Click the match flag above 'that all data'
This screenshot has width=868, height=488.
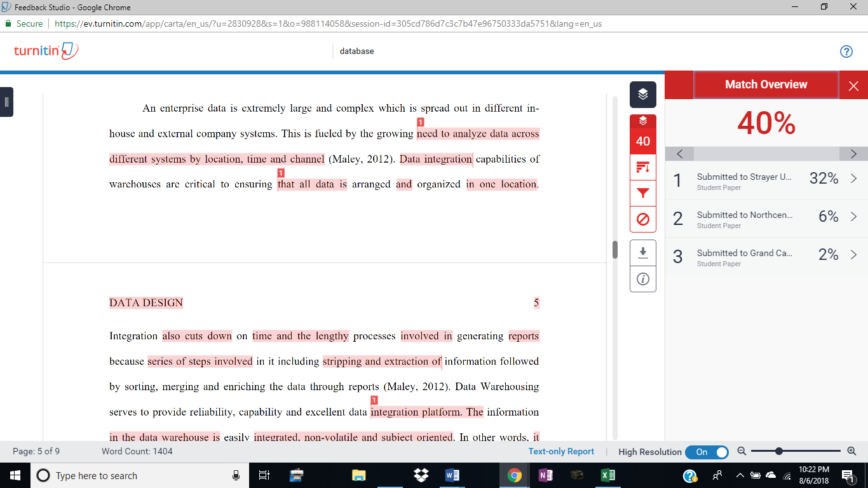click(x=281, y=173)
